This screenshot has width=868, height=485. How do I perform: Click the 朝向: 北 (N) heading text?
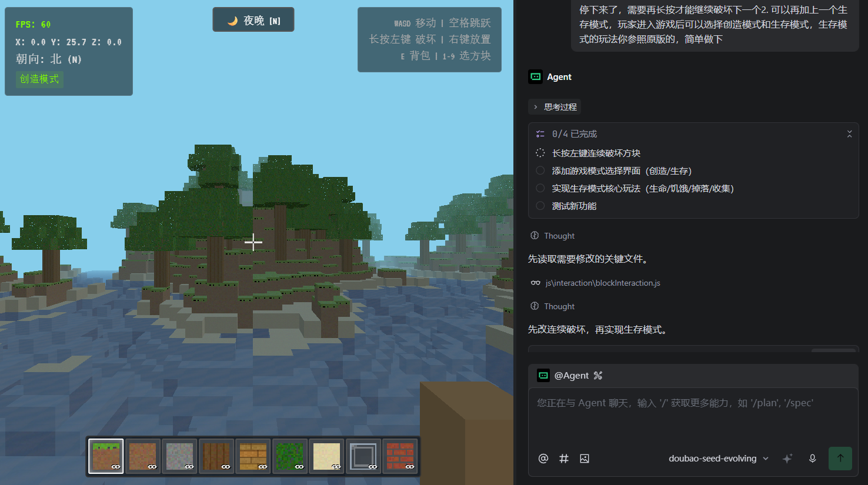pyautogui.click(x=49, y=59)
